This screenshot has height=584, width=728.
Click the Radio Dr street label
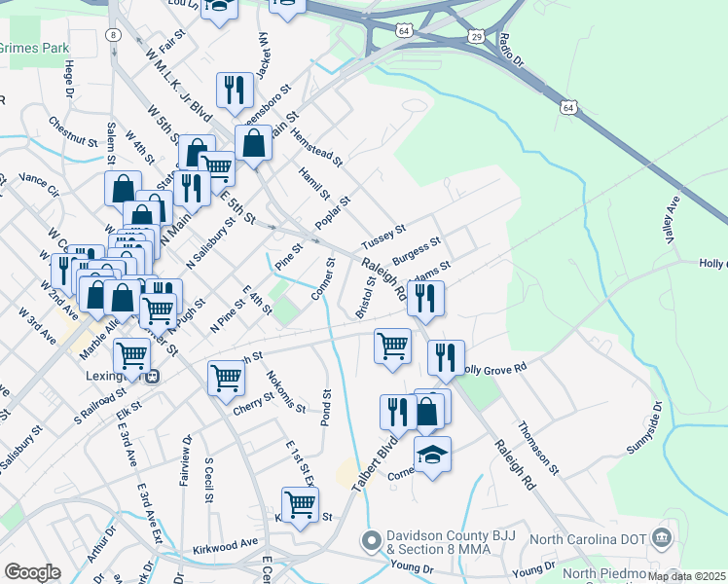point(510,50)
